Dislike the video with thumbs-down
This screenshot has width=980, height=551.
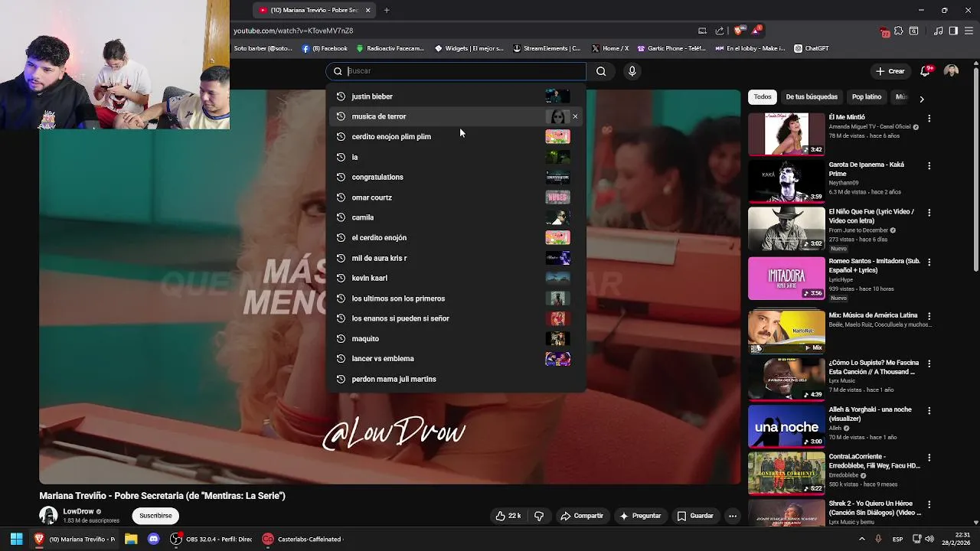click(x=539, y=516)
